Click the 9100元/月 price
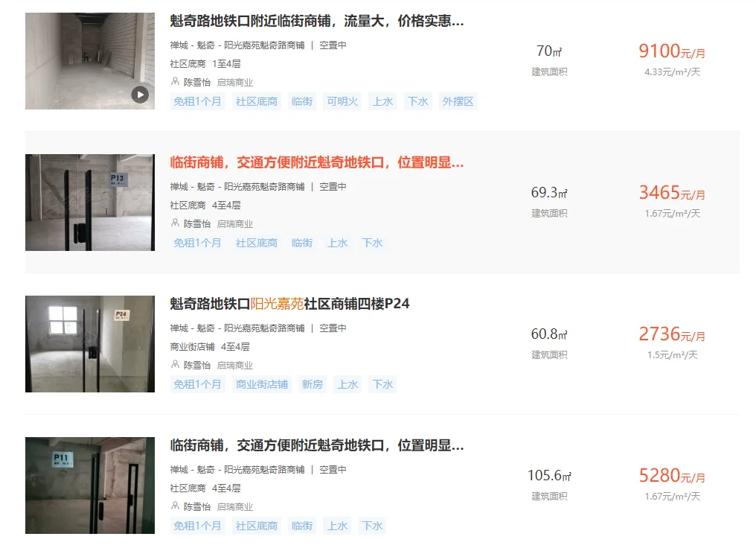The width and height of the screenshot is (756, 554). point(672,51)
